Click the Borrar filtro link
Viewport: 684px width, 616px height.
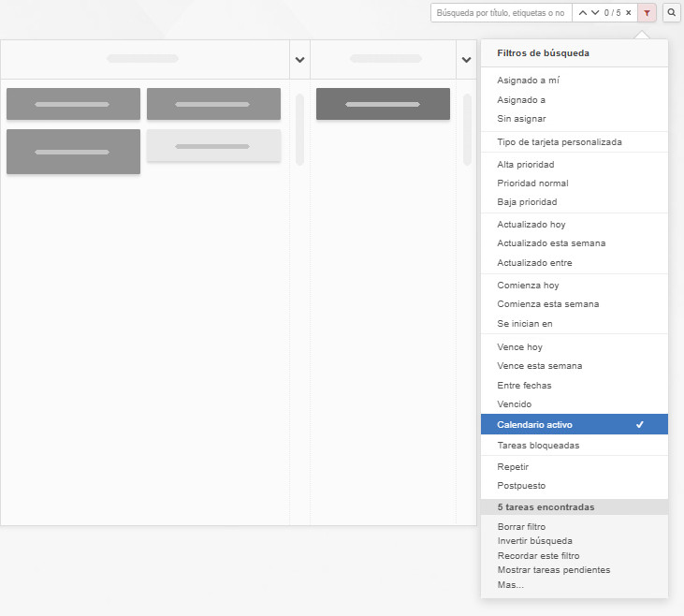(x=521, y=527)
